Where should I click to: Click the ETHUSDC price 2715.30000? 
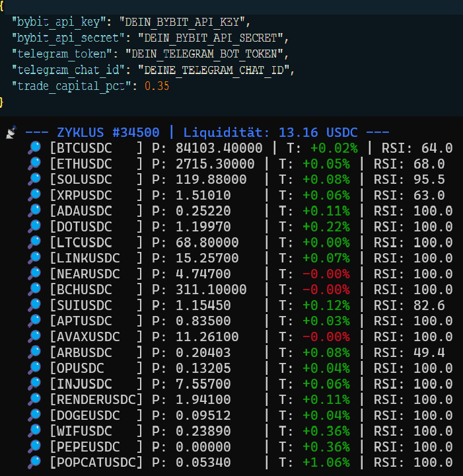215,164
